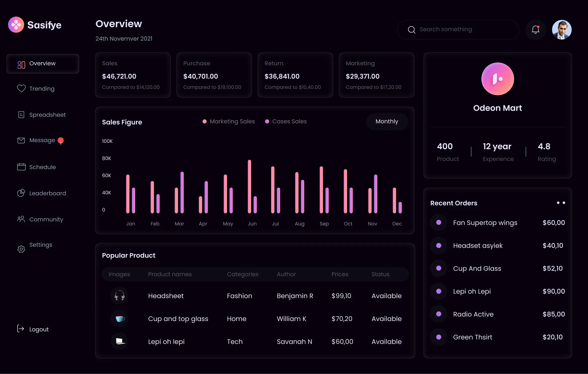The image size is (588, 374).
Task: Open the Odeon Mart 4.8 rating link
Action: pyautogui.click(x=544, y=146)
